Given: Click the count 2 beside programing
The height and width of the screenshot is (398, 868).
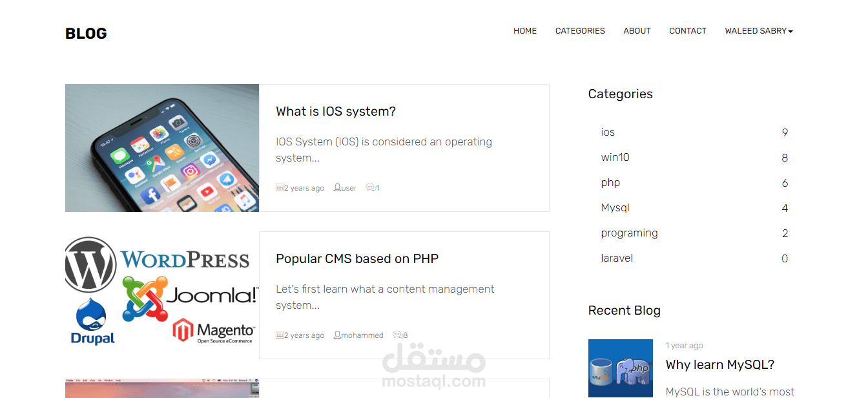Looking at the screenshot, I should (x=785, y=233).
